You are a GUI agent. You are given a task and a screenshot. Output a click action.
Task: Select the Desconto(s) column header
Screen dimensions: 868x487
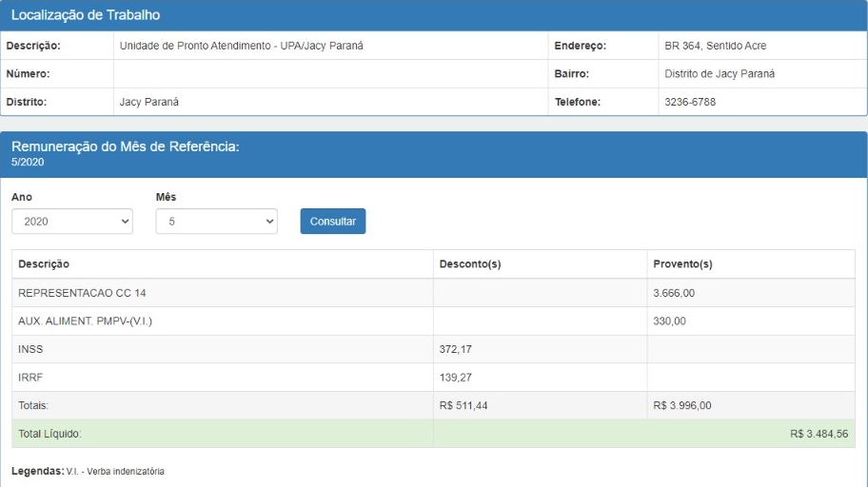pyautogui.click(x=470, y=264)
